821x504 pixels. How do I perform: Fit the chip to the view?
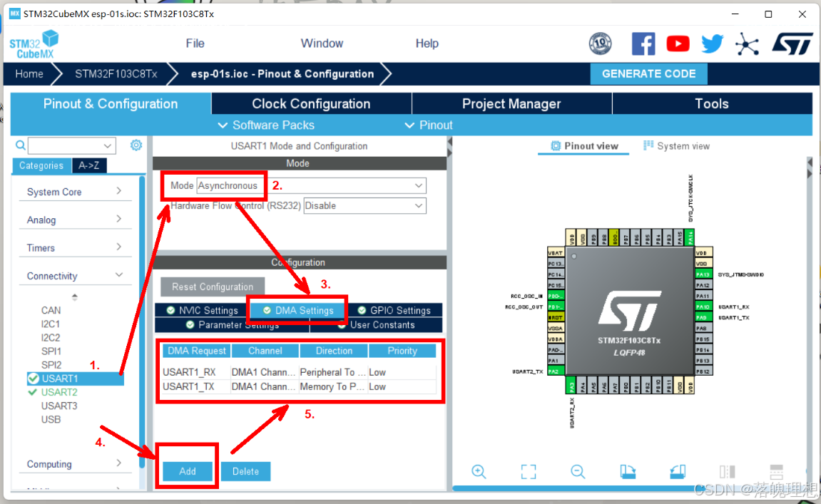[529, 471]
